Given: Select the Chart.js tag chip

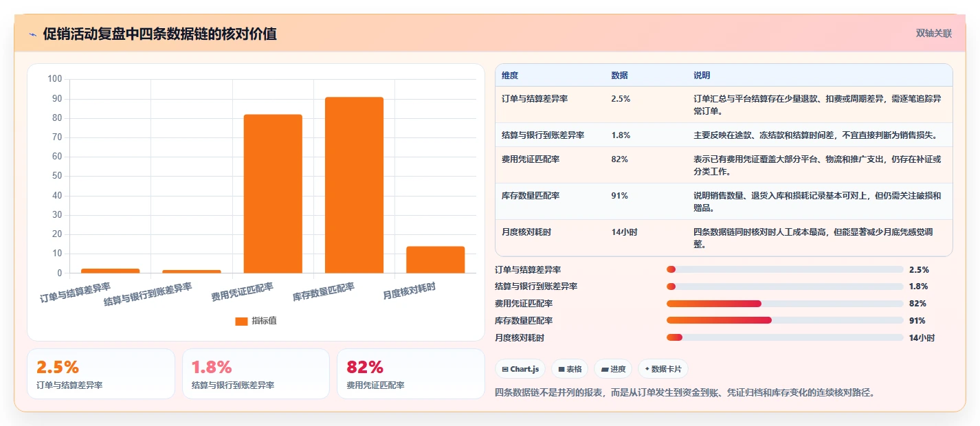Looking at the screenshot, I should 520,369.
